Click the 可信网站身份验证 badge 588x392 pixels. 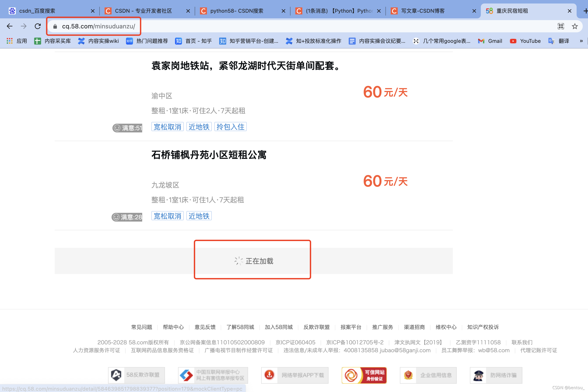pos(364,375)
